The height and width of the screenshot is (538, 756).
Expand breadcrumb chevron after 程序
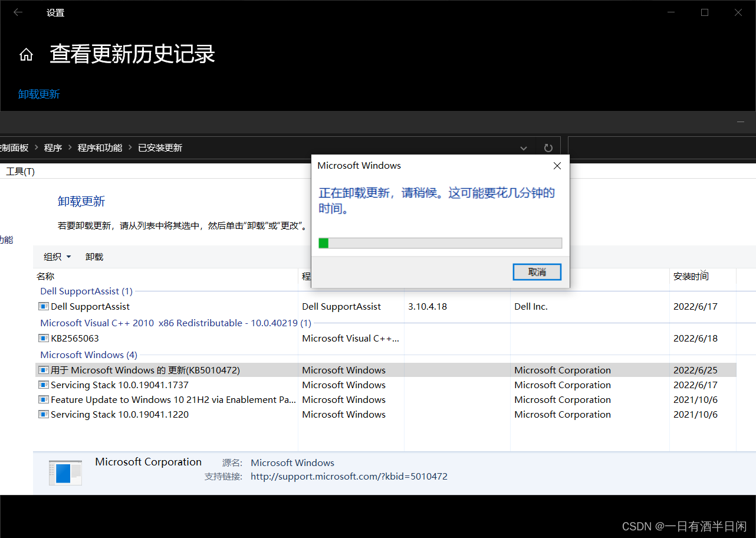click(x=70, y=147)
